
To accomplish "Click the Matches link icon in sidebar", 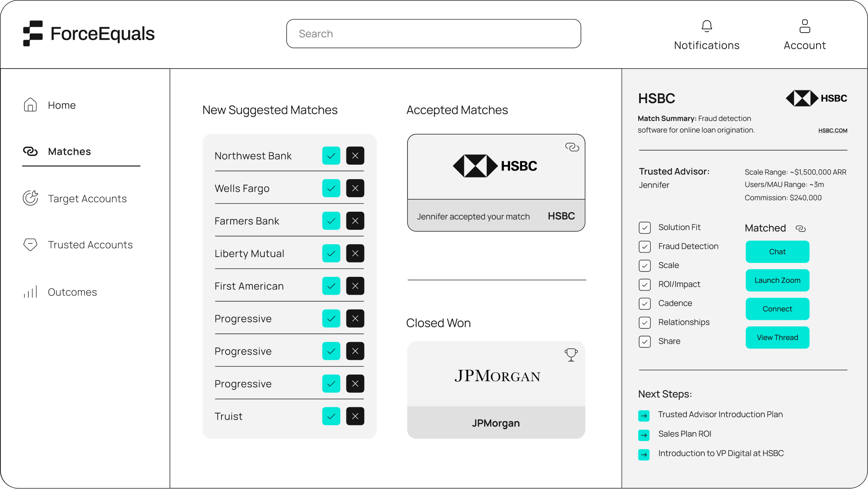I will [x=30, y=151].
